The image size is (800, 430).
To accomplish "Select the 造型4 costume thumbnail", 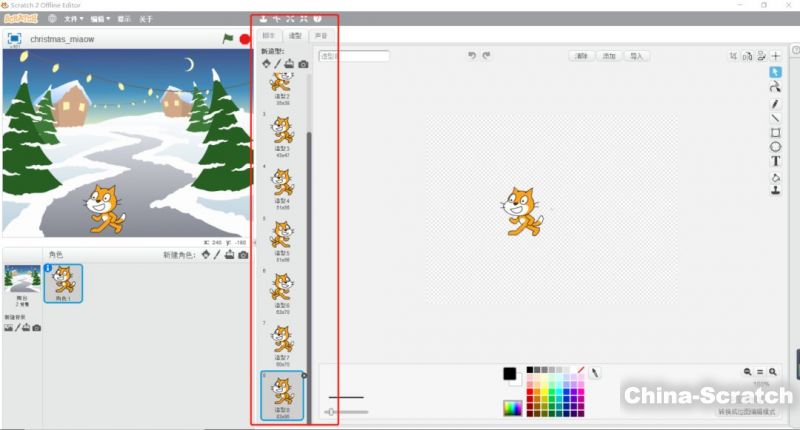I will click(x=283, y=182).
